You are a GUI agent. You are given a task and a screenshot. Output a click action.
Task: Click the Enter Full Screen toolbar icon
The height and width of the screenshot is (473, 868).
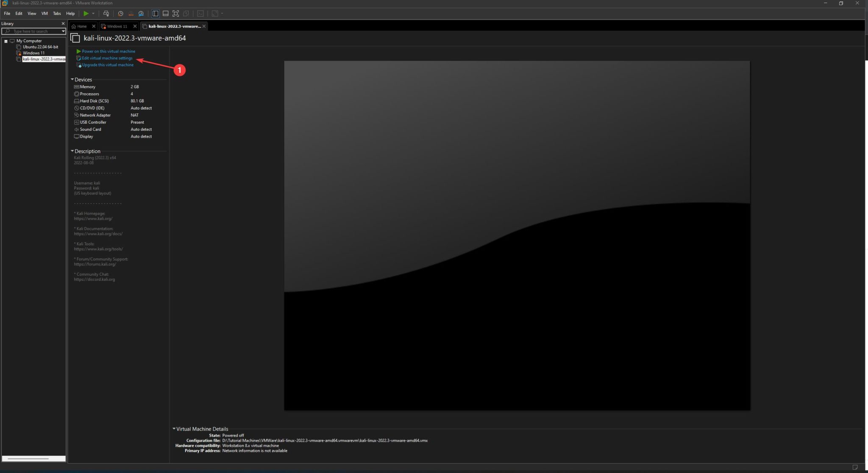(x=175, y=14)
